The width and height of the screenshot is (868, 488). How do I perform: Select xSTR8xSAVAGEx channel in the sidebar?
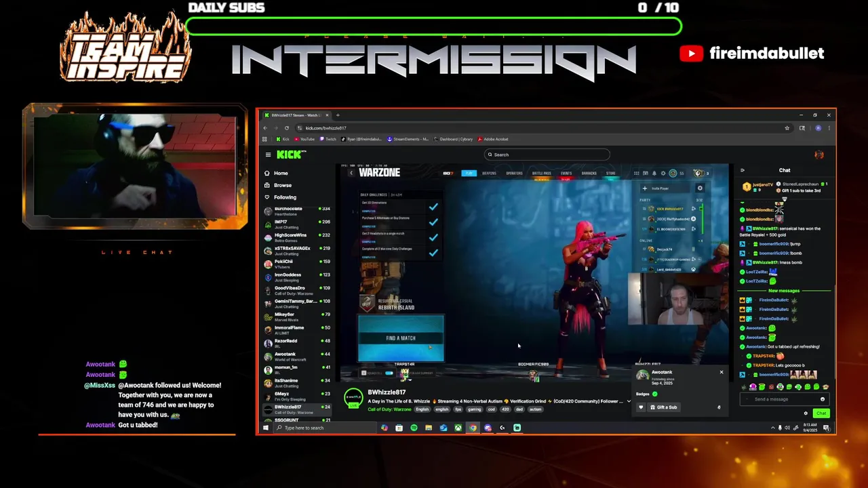[x=297, y=251]
